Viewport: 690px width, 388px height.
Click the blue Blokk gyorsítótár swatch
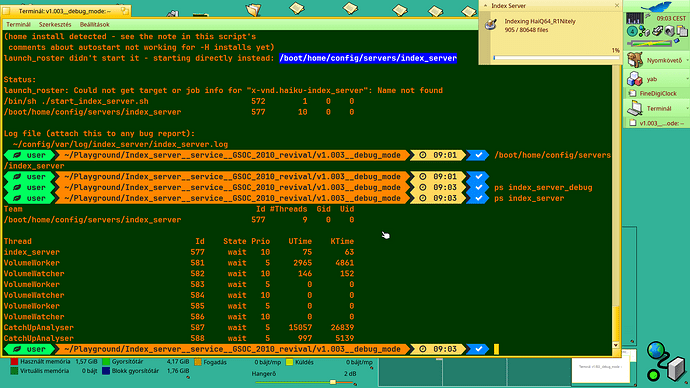106,371
